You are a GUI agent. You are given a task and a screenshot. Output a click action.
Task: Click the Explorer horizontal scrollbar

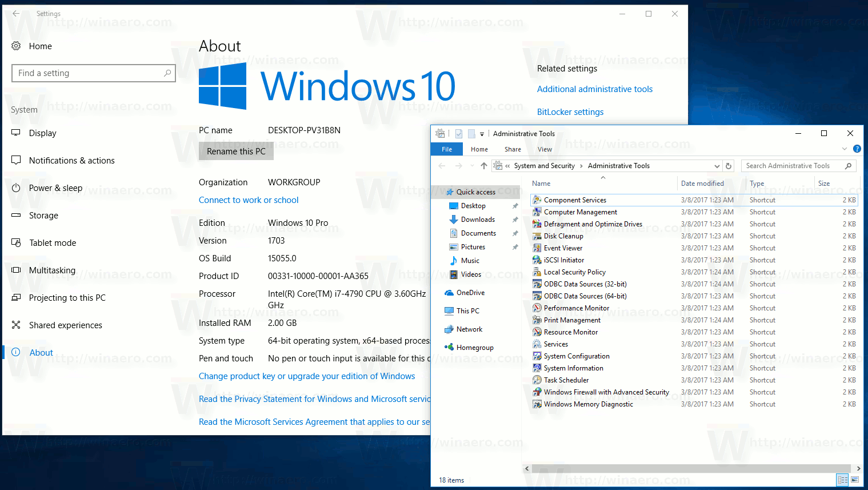click(691, 468)
